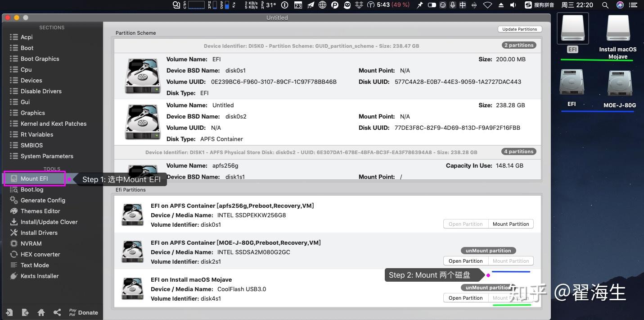The width and height of the screenshot is (644, 320).
Task: Click the home icon at sidebar bottom
Action: 41,312
